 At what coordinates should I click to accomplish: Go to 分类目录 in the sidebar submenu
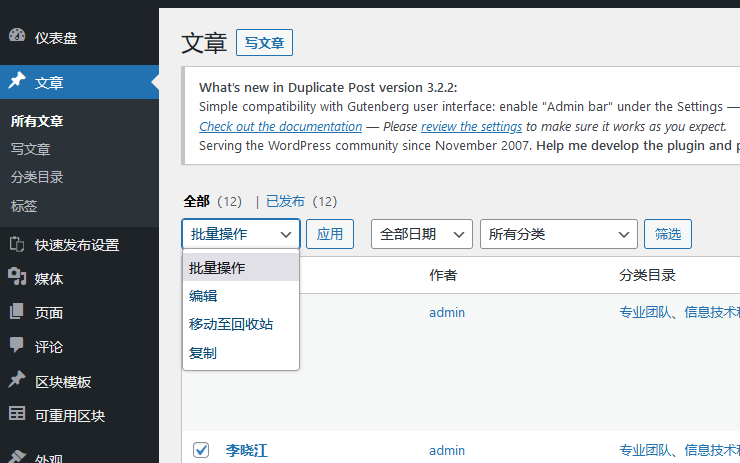tap(37, 177)
